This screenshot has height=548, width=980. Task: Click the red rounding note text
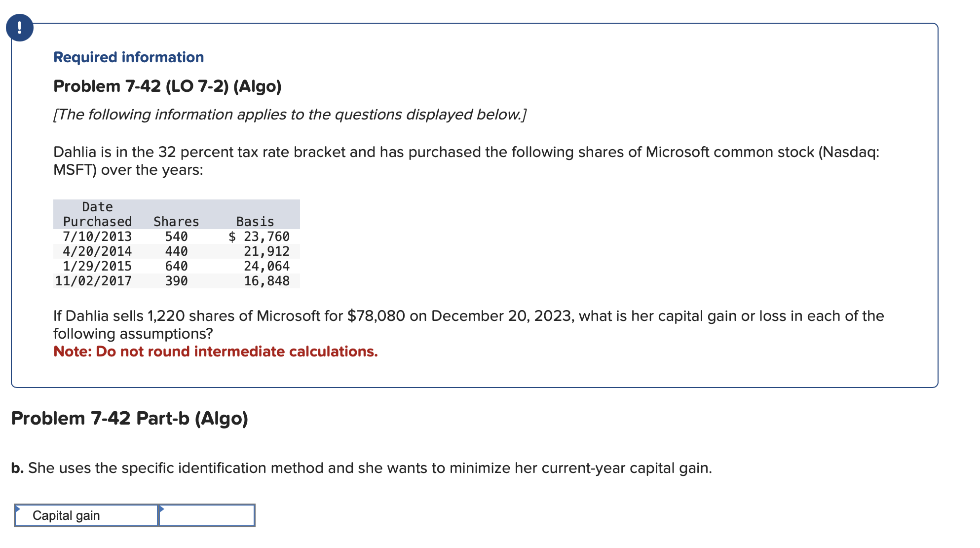(215, 352)
